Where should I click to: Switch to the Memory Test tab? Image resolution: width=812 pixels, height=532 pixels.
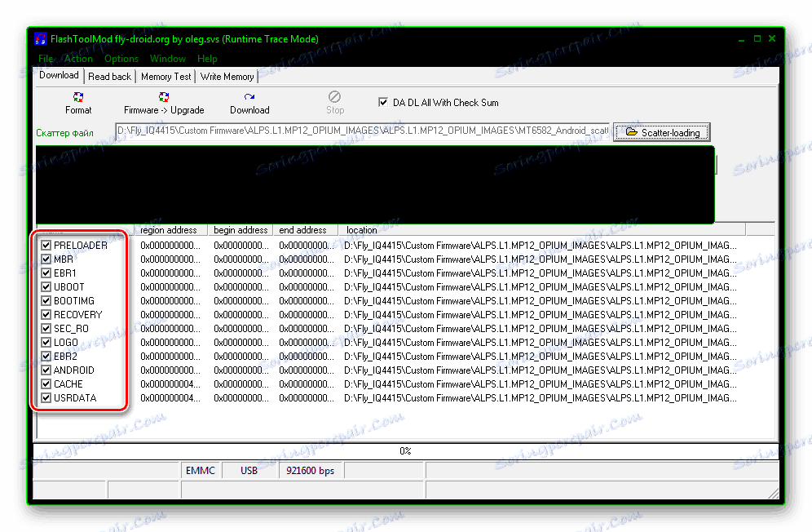pos(165,77)
